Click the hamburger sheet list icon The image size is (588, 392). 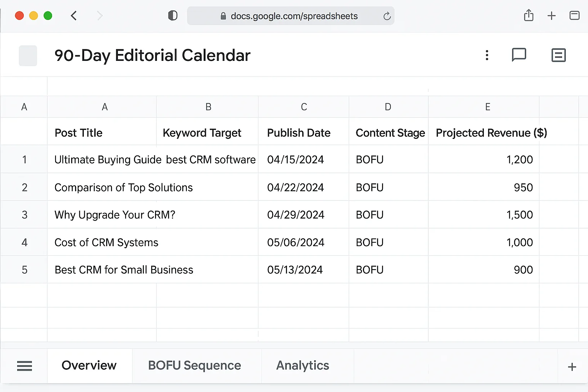point(24,366)
